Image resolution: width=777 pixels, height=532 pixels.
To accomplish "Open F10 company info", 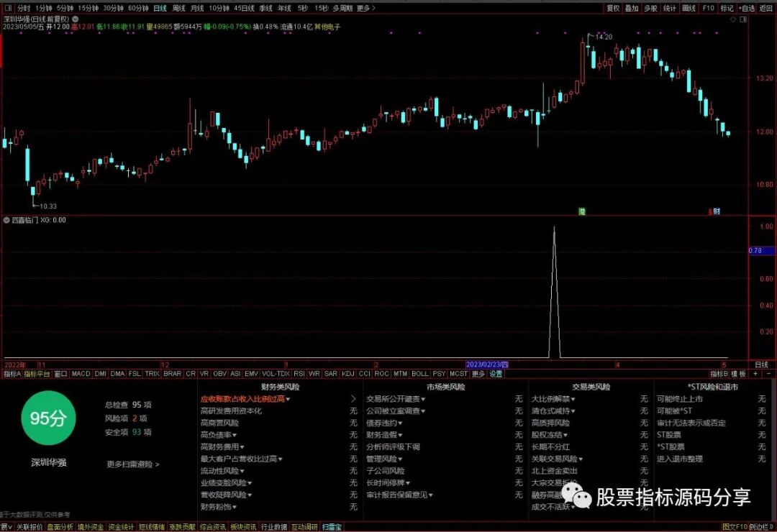I will point(708,9).
